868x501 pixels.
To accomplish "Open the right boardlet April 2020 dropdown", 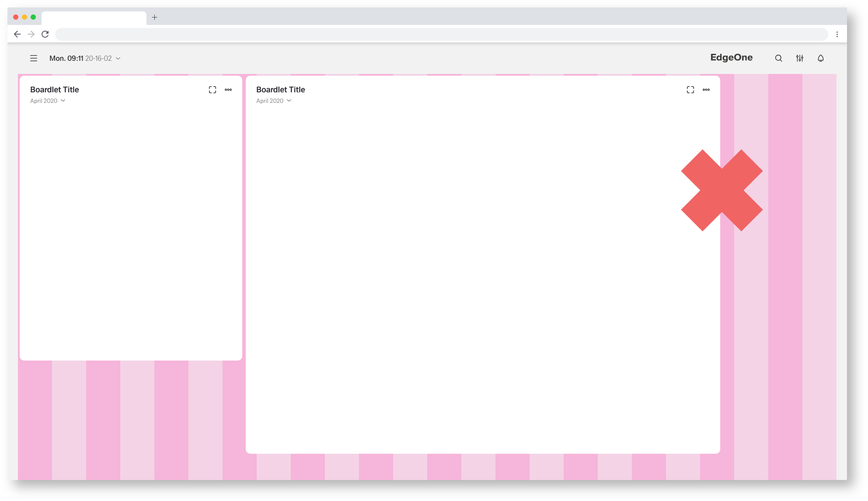I will pos(274,101).
